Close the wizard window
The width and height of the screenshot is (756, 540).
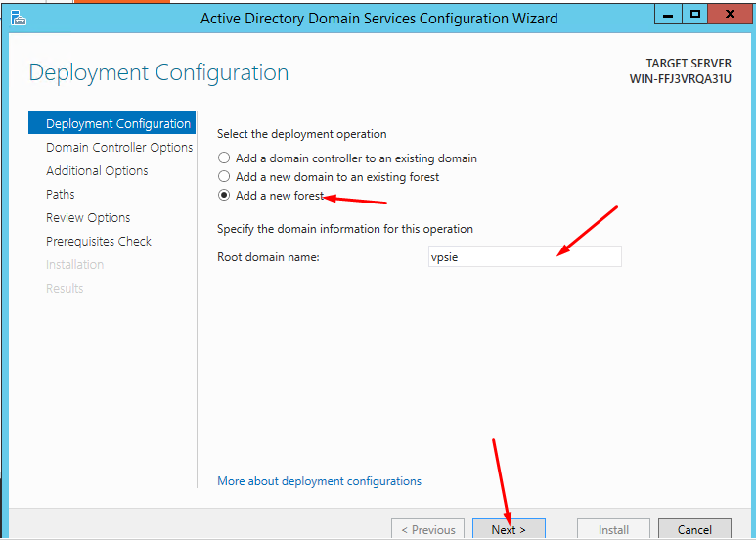pos(730,15)
